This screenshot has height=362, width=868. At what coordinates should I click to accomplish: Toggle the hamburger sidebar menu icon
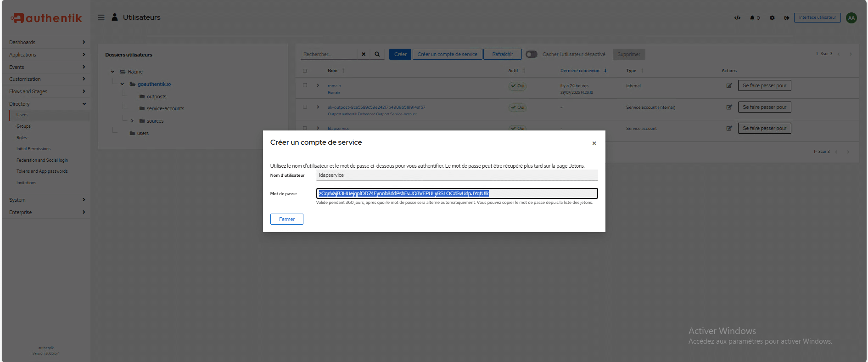[x=101, y=17]
